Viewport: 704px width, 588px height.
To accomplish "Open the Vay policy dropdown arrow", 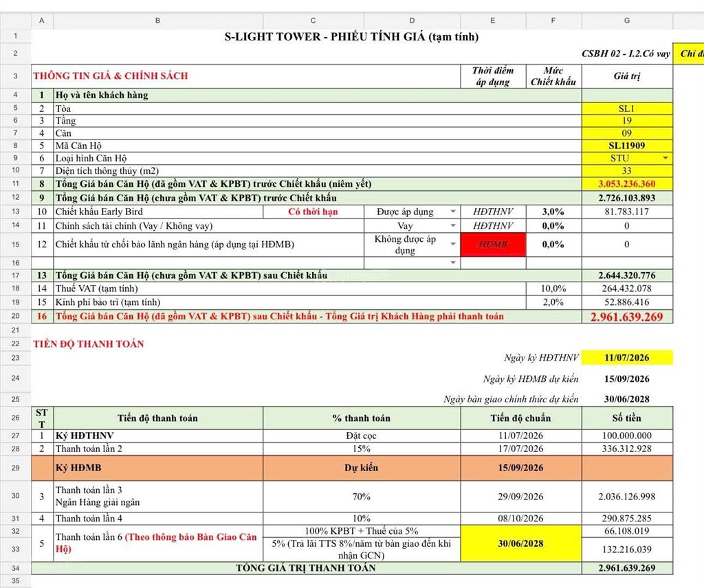I will (453, 225).
